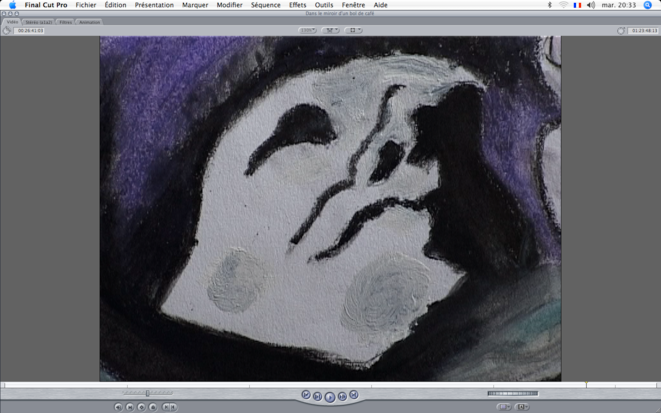Click the Bluetooth status icon
Screen dimensions: 661x413
(550, 5)
